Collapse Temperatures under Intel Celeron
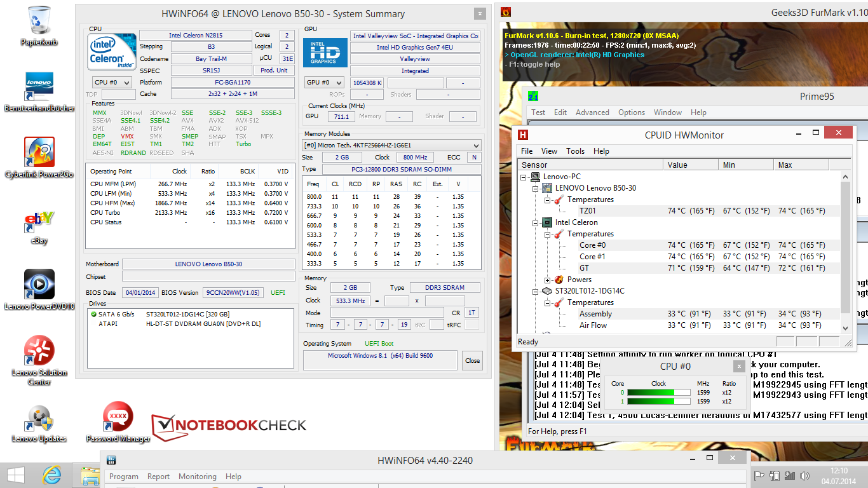The height and width of the screenshot is (488, 868). pyautogui.click(x=547, y=234)
